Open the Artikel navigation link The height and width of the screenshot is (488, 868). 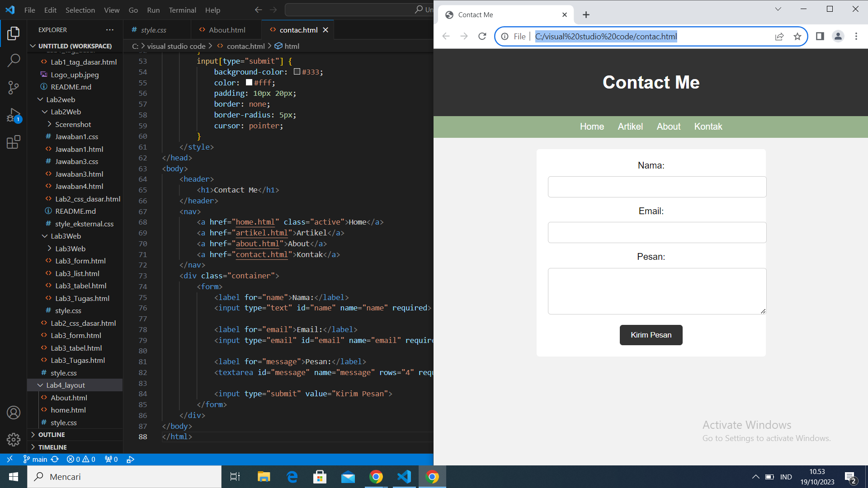point(630,127)
